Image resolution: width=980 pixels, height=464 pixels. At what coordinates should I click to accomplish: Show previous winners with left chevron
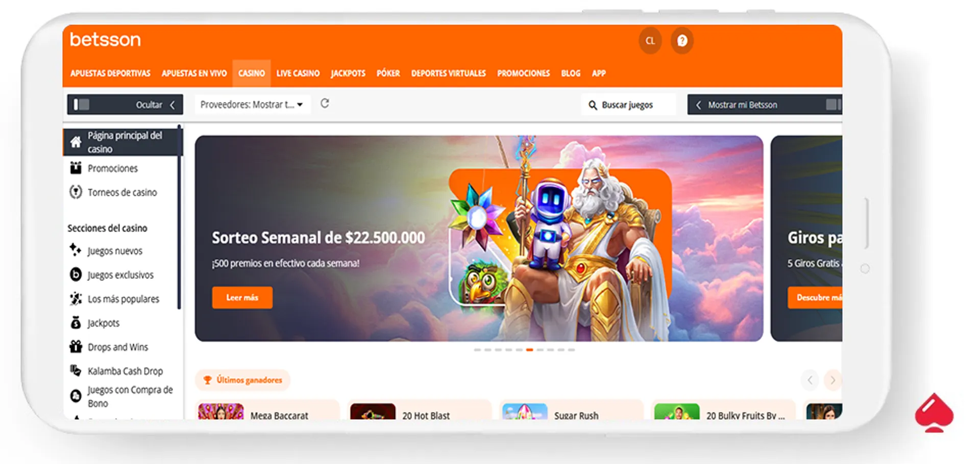click(810, 380)
